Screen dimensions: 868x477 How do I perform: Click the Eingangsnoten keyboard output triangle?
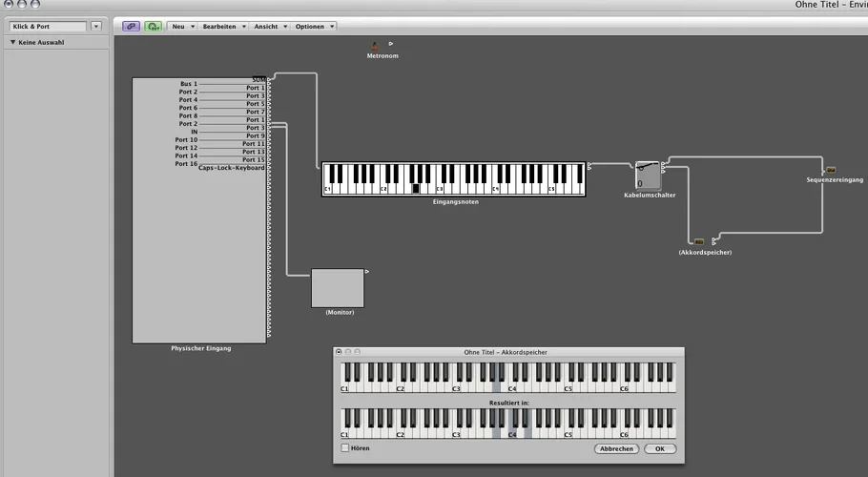click(x=589, y=165)
